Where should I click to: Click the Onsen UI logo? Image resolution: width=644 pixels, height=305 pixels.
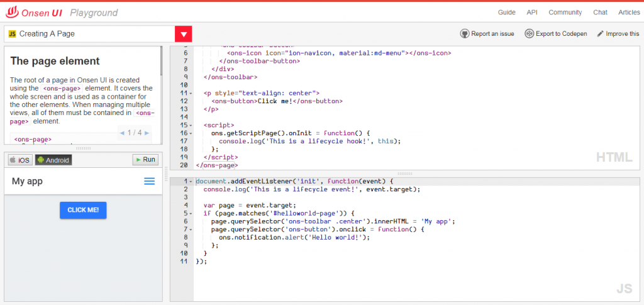(x=34, y=13)
